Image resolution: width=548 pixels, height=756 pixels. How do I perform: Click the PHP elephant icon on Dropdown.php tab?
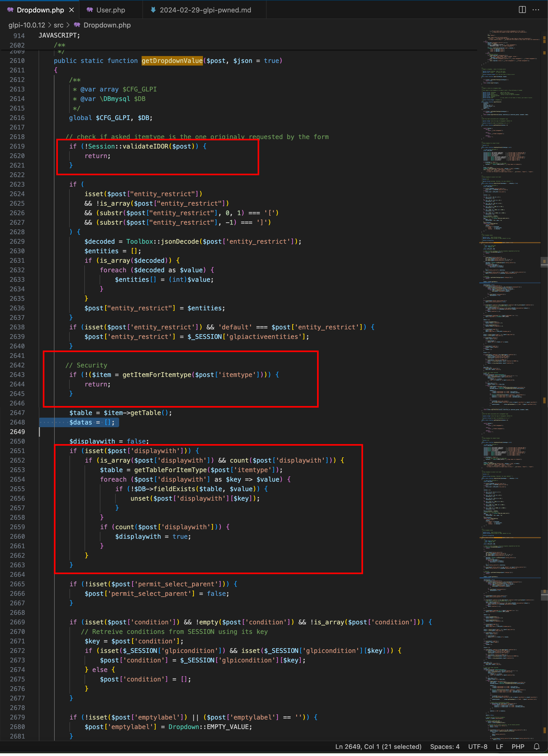10,10
